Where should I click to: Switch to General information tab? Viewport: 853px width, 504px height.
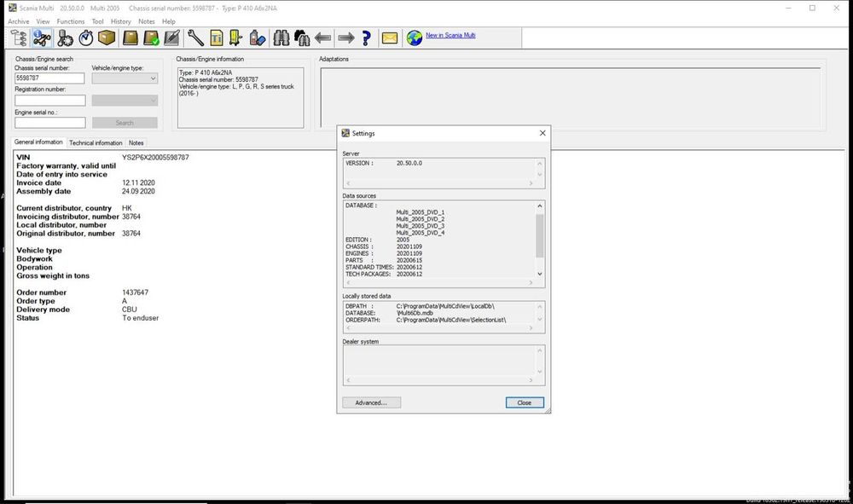click(x=38, y=142)
